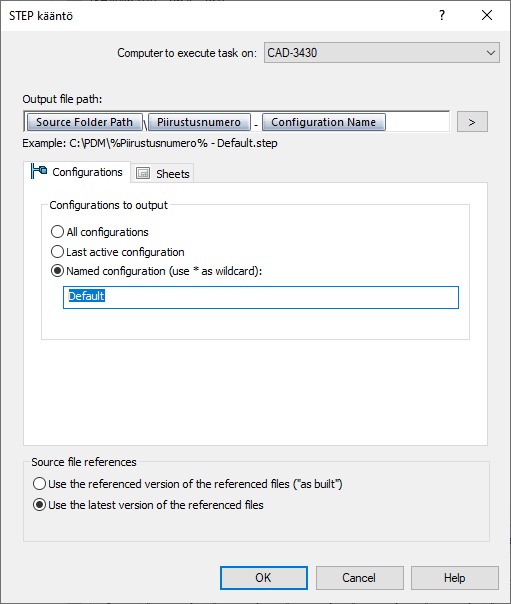511x604 pixels.
Task: Cancel the STEP kääntö dialog
Action: coord(359,578)
